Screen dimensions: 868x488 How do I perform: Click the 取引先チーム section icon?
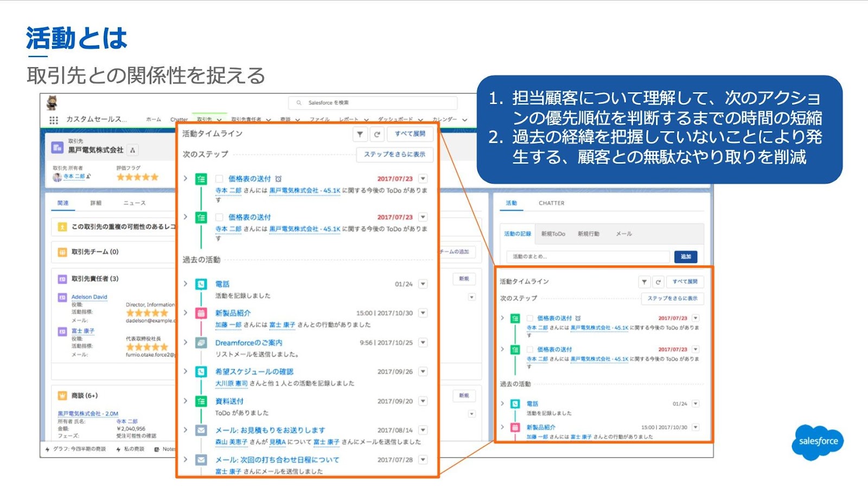coord(62,252)
